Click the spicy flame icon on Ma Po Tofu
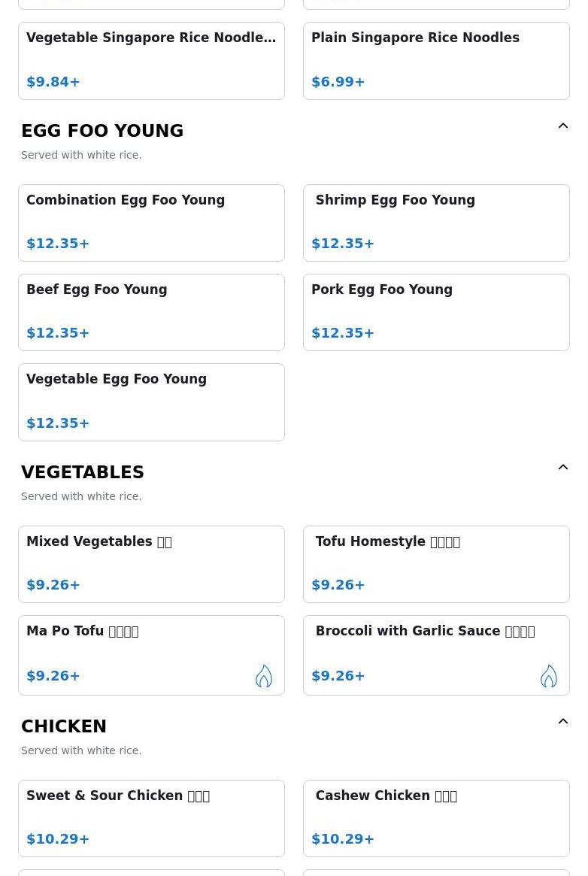Screen dimensions: 588x876 pyautogui.click(x=263, y=676)
